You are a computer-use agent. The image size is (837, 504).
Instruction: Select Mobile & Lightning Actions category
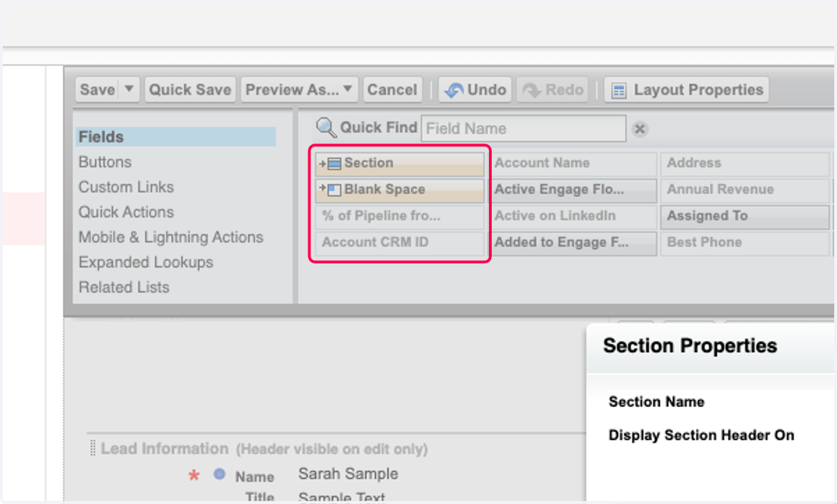(x=171, y=237)
